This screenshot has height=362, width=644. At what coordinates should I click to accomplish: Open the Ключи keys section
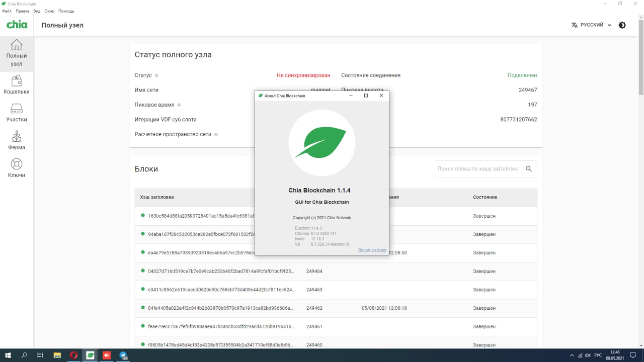(17, 168)
